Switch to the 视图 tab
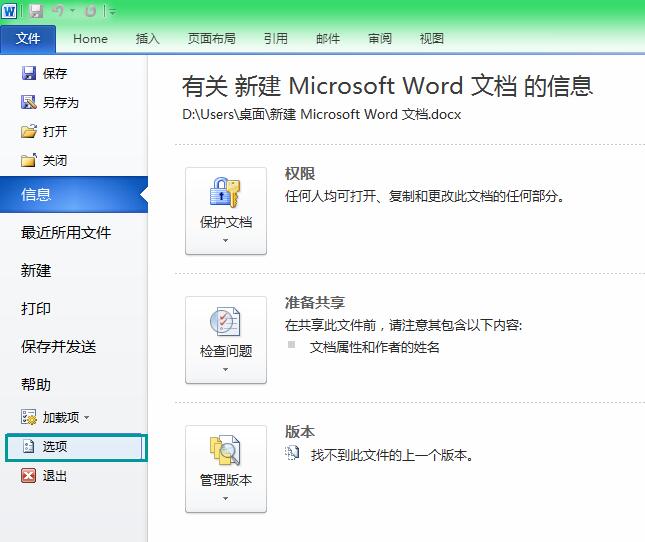The width and height of the screenshot is (645, 542). coord(432,39)
